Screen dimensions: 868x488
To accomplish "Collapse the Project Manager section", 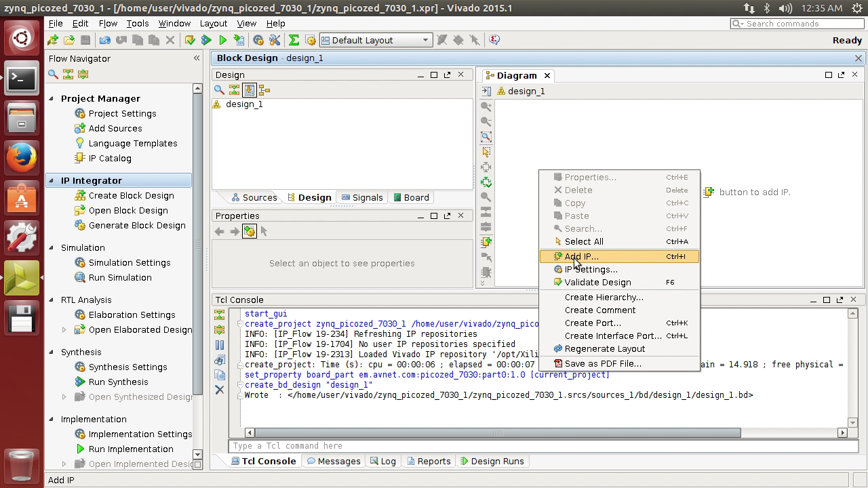I will (51, 98).
